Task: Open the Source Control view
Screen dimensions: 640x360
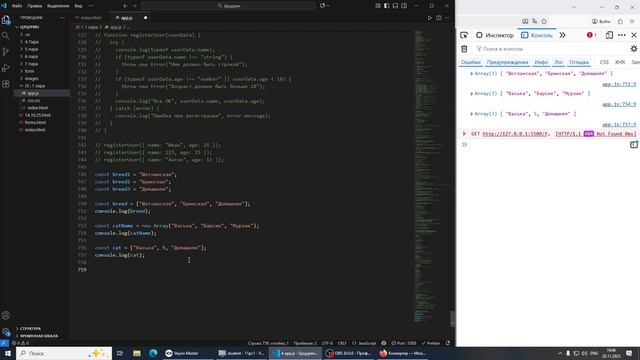Action: pos(6,52)
